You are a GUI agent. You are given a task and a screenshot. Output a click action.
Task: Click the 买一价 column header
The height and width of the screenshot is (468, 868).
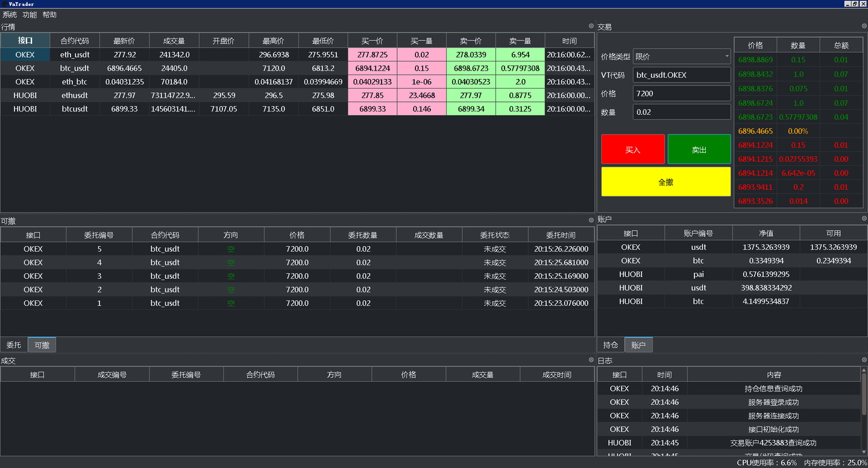click(373, 41)
